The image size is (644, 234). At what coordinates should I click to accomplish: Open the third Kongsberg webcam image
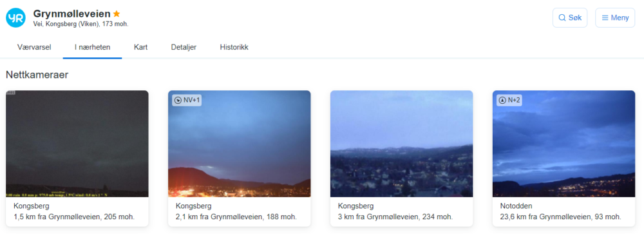[x=402, y=144]
